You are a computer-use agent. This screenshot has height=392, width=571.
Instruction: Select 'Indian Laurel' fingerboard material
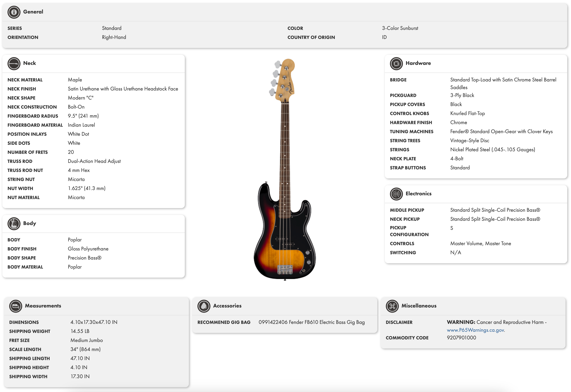pos(81,125)
